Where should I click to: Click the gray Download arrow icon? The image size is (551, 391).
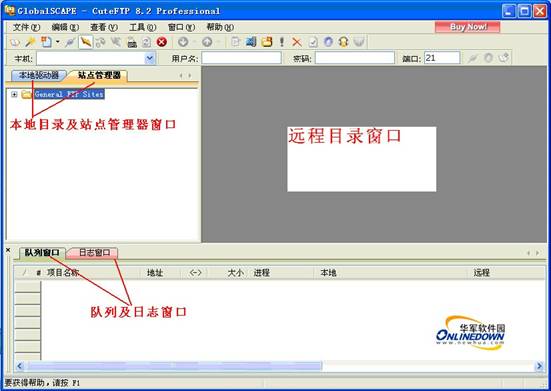(x=183, y=42)
